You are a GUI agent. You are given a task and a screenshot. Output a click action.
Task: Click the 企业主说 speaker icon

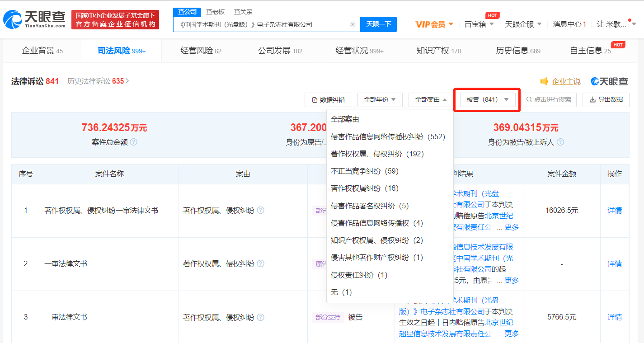544,81
